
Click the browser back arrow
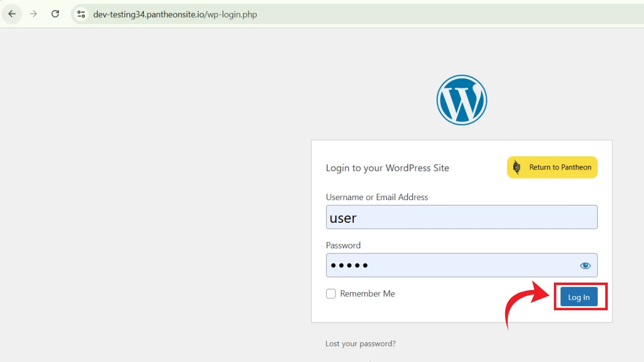(x=12, y=14)
